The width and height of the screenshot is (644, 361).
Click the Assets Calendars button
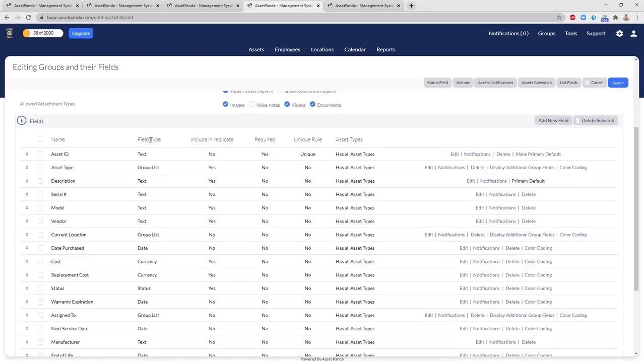point(537,83)
